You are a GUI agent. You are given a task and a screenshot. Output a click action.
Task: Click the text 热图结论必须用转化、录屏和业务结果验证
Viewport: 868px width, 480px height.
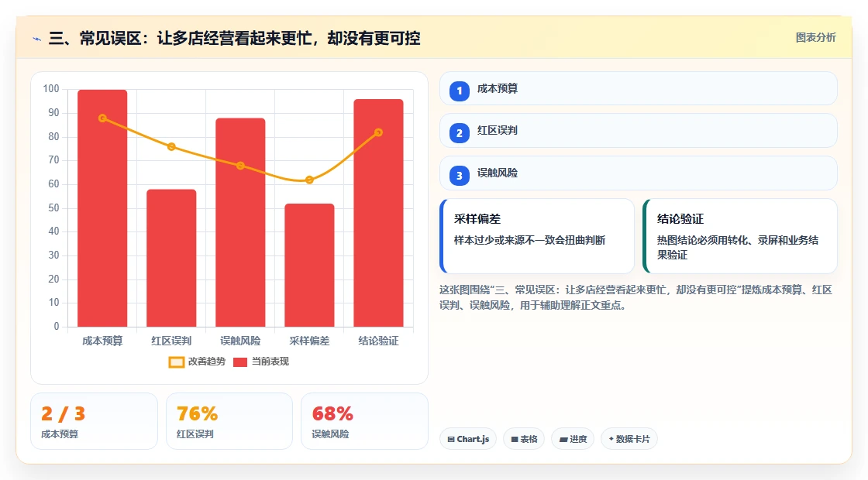pyautogui.click(x=738, y=247)
